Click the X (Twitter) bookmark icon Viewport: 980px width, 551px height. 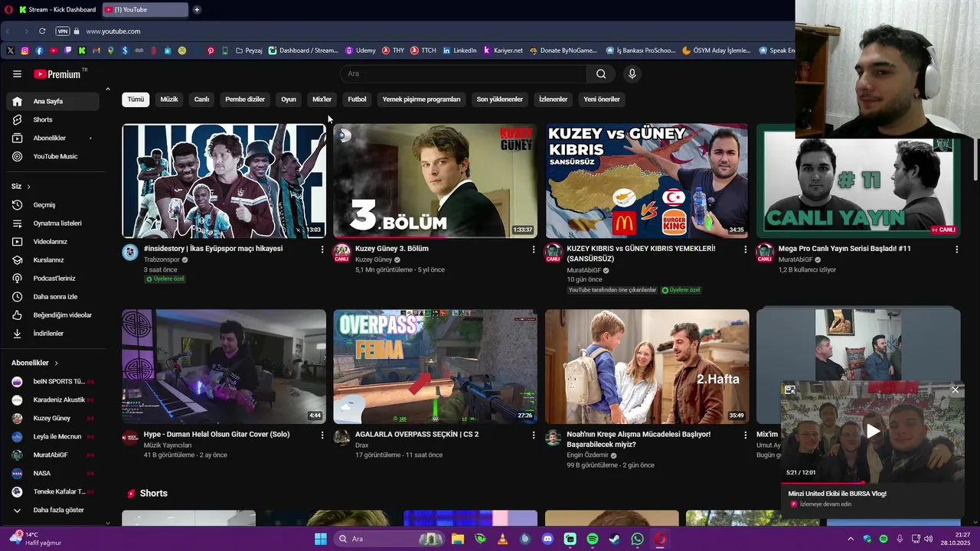(11, 51)
